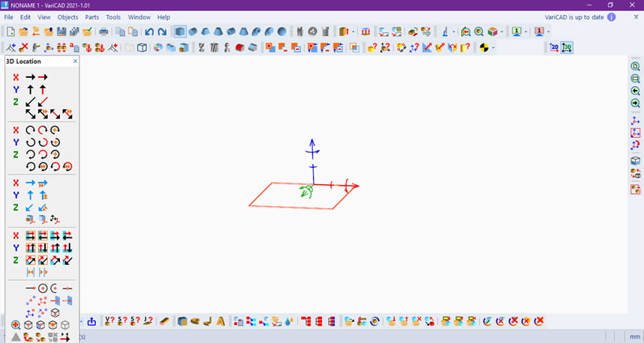Click previous view green arrow in right sidebar
Image resolution: width=644 pixels, height=343 pixels.
pos(635,91)
